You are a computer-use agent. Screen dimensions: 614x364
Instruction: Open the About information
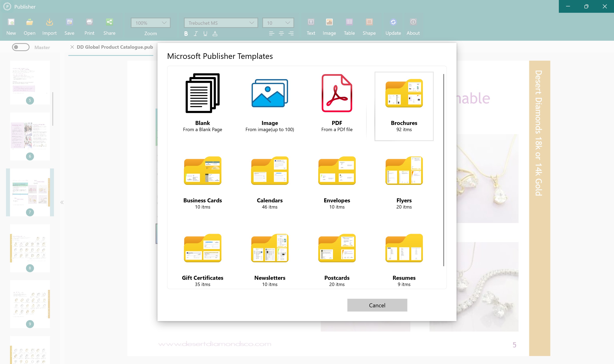tap(413, 26)
